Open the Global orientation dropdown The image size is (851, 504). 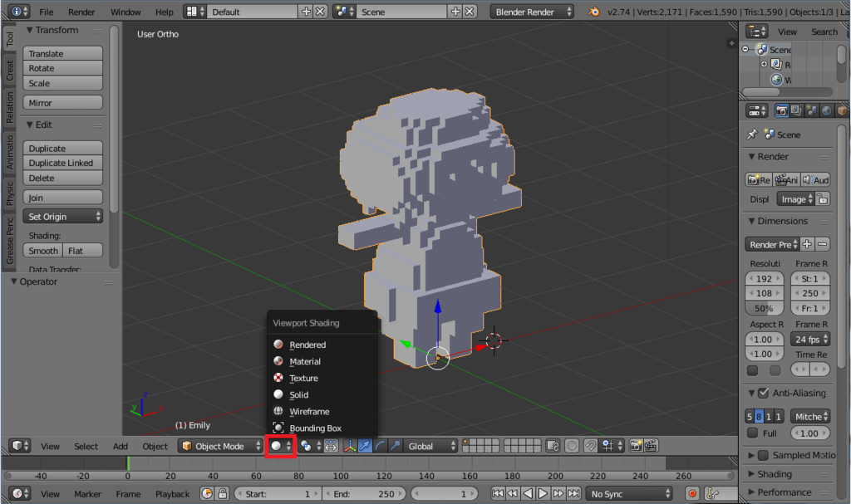pyautogui.click(x=431, y=446)
